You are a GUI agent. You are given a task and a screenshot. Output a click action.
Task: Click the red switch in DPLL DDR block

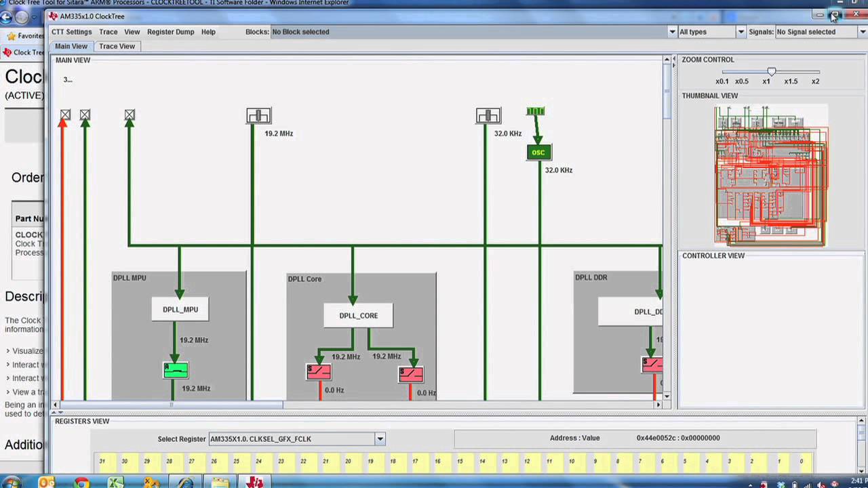pyautogui.click(x=652, y=365)
